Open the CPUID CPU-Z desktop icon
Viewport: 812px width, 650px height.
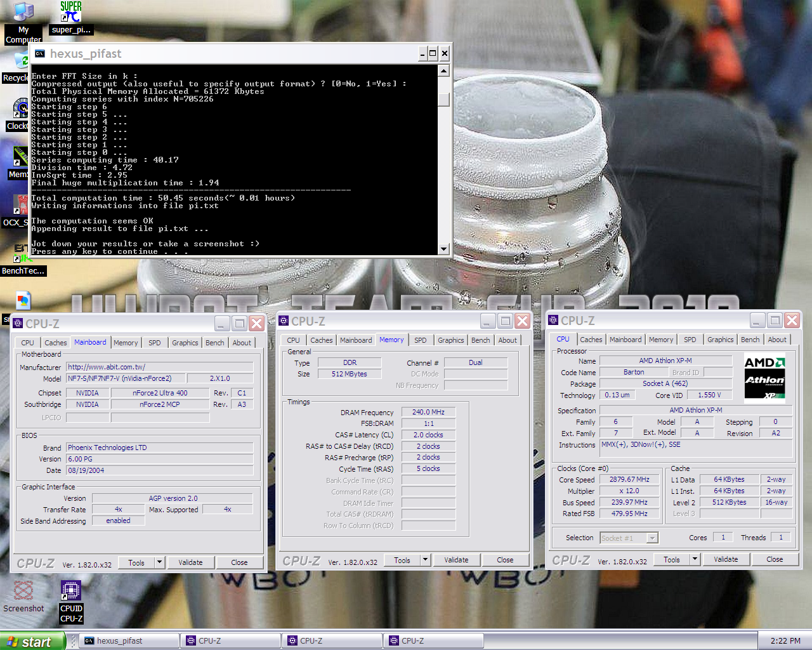(x=71, y=602)
